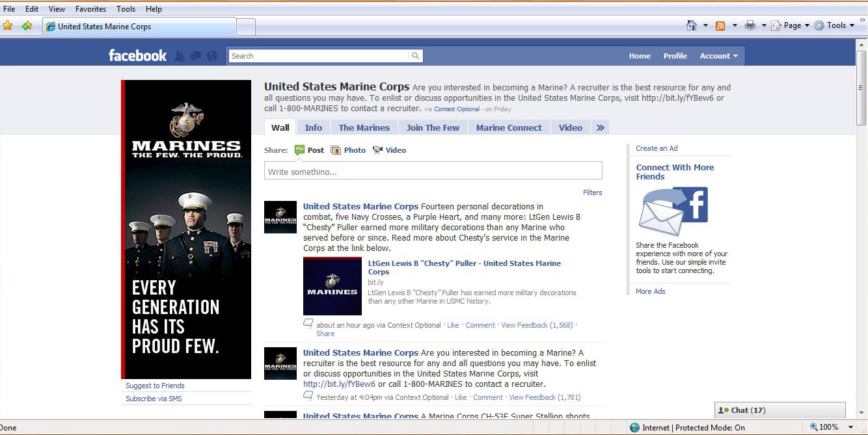Open Facebook messages icon
This screenshot has height=435, width=868.
click(196, 56)
